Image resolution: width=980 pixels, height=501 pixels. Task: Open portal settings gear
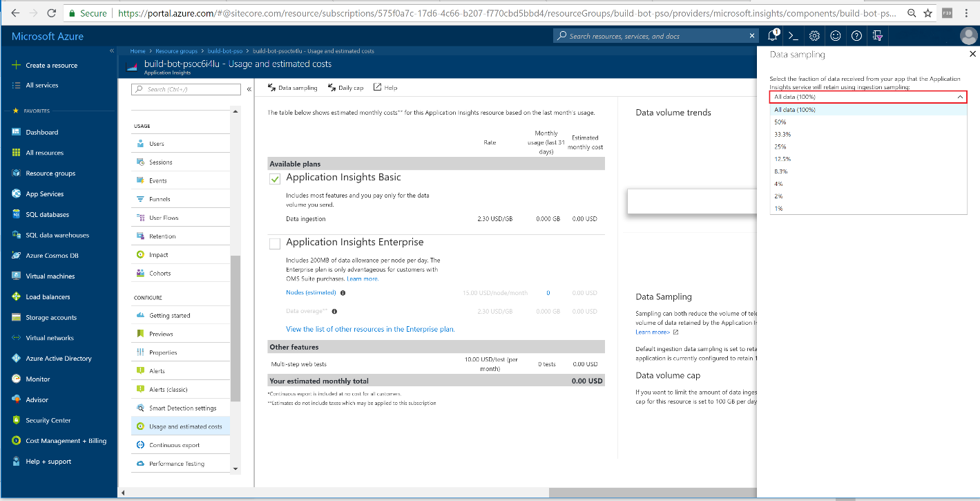815,36
